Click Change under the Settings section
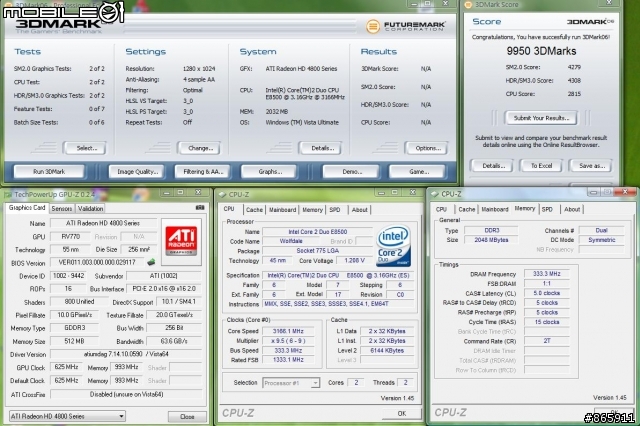The height and width of the screenshot is (426, 640). 200,148
